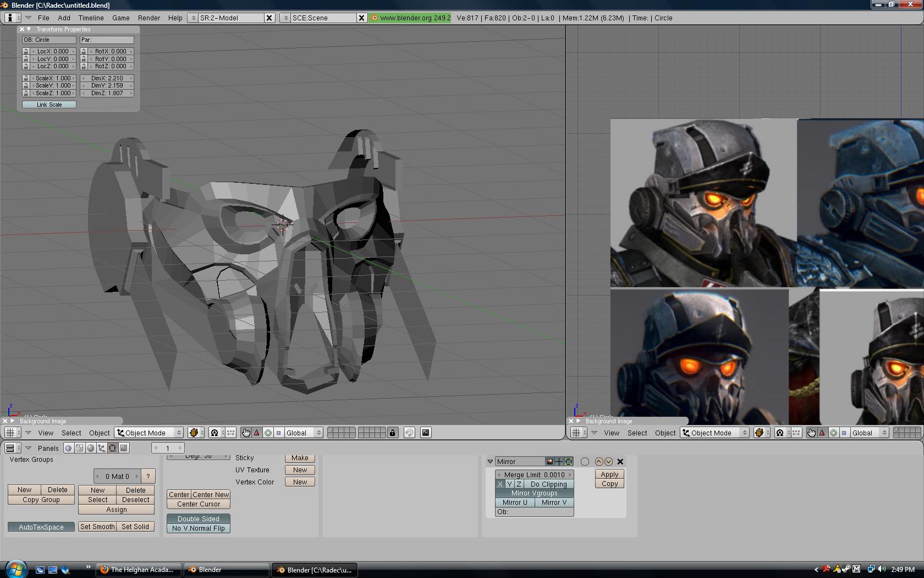924x578 pixels.
Task: Switch to Scene context icon in Panels
Action: click(x=124, y=448)
